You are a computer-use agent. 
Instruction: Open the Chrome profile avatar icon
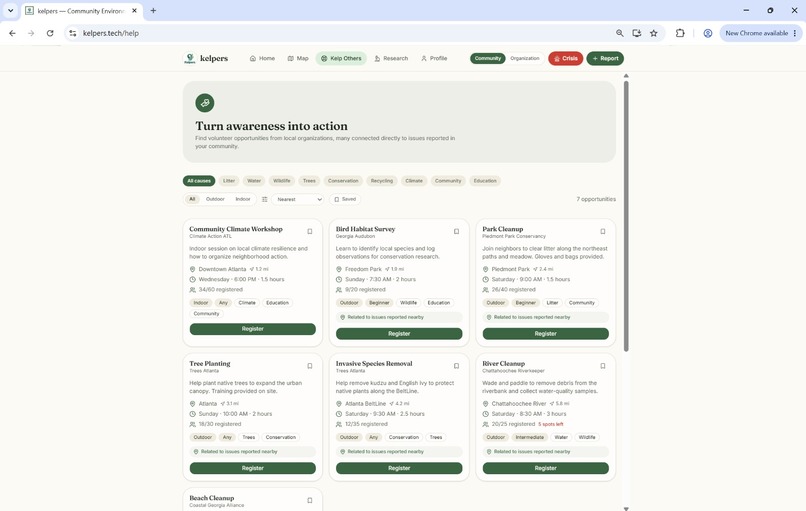(708, 33)
